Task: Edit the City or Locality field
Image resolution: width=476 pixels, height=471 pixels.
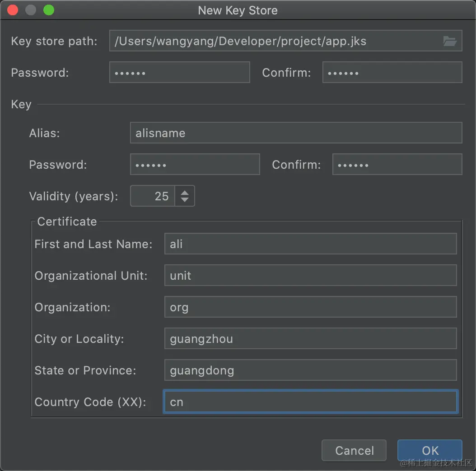Action: point(310,339)
